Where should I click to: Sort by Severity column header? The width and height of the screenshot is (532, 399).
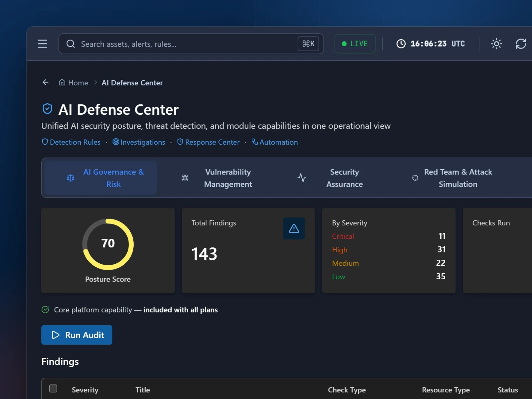coord(85,390)
